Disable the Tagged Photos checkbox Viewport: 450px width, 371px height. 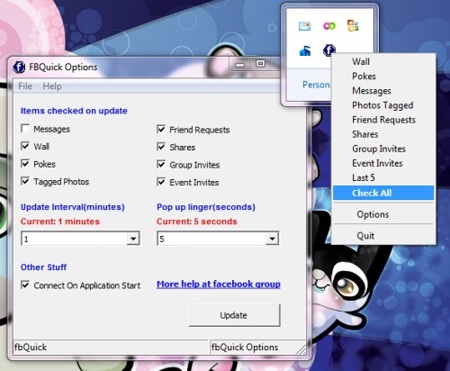[x=25, y=181]
